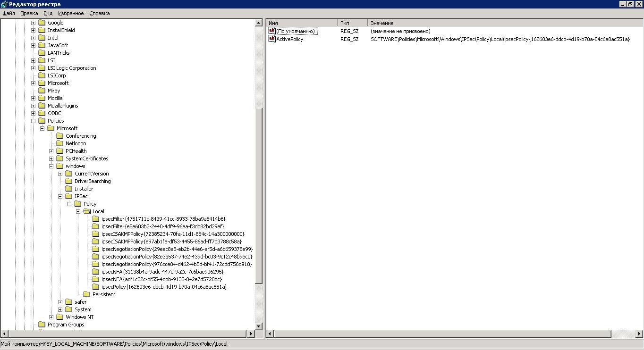Collapse the Local key
Screen dimensions: 644x350
click(78, 211)
